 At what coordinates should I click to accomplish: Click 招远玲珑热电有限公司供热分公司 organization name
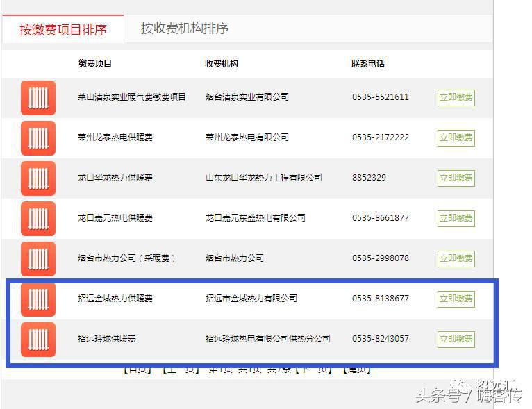(267, 338)
